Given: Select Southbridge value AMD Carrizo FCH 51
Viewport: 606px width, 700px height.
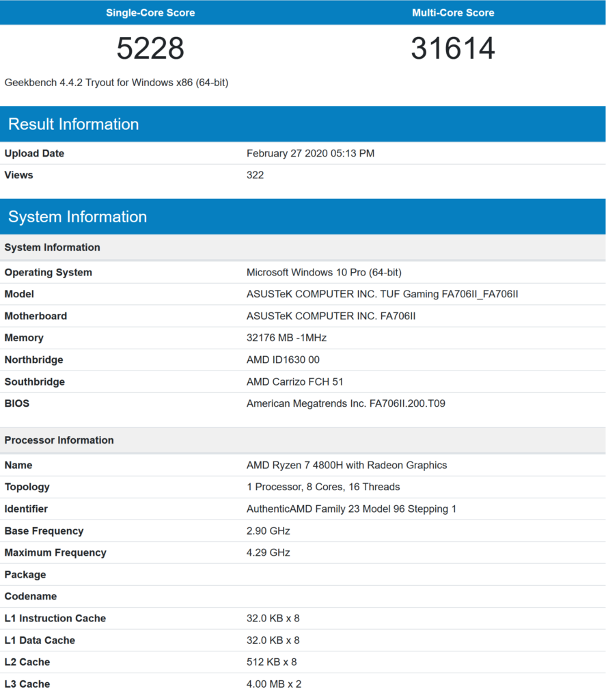Looking at the screenshot, I should point(295,381).
